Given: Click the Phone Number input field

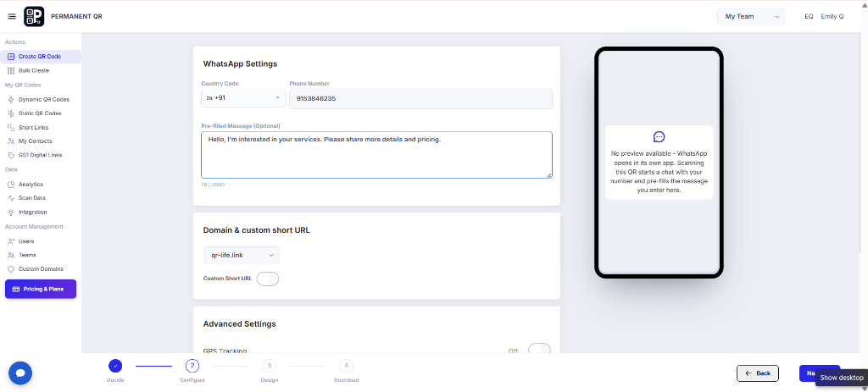Looking at the screenshot, I should (x=420, y=98).
